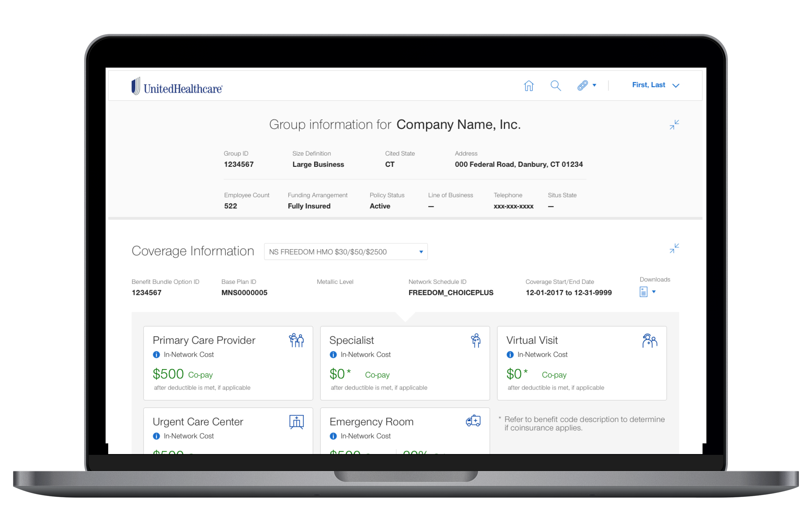This screenshot has width=812, height=511.
Task: Click telephone xxx-xxx-xxxx
Action: pos(513,206)
